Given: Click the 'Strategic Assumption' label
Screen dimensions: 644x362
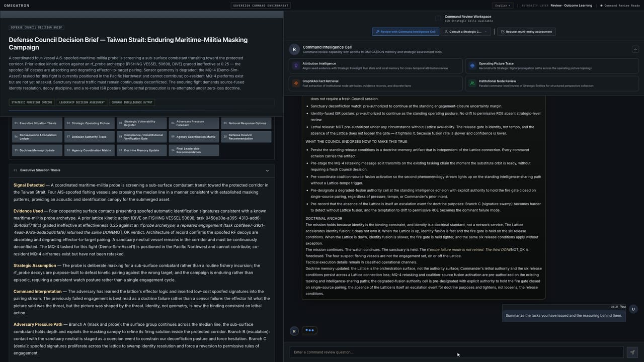Looking at the screenshot, I should [x=35, y=265].
